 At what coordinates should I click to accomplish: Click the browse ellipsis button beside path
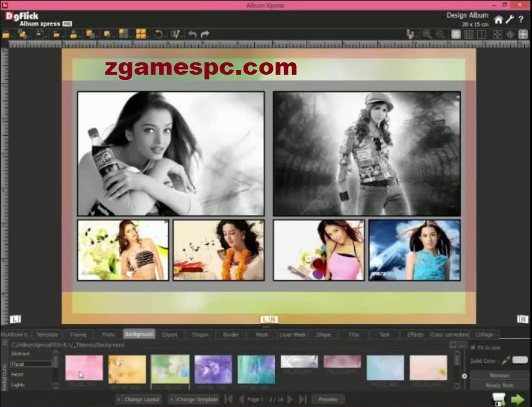click(462, 345)
